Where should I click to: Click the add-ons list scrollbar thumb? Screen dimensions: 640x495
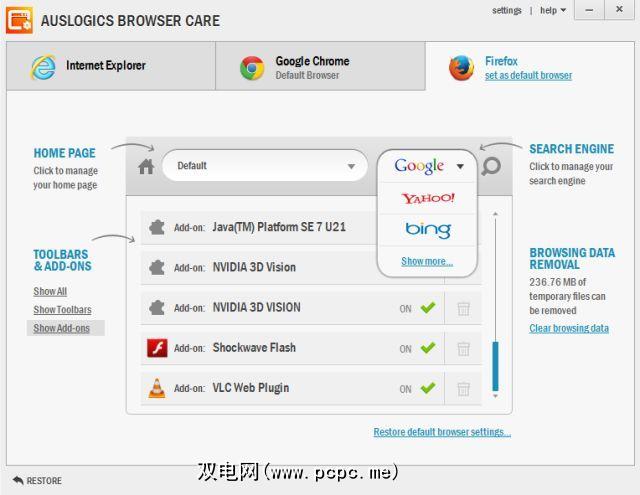496,366
